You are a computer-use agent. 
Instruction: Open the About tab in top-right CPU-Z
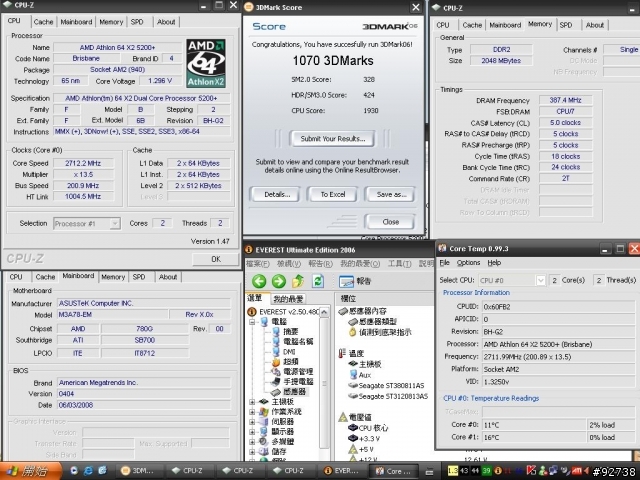(595, 25)
